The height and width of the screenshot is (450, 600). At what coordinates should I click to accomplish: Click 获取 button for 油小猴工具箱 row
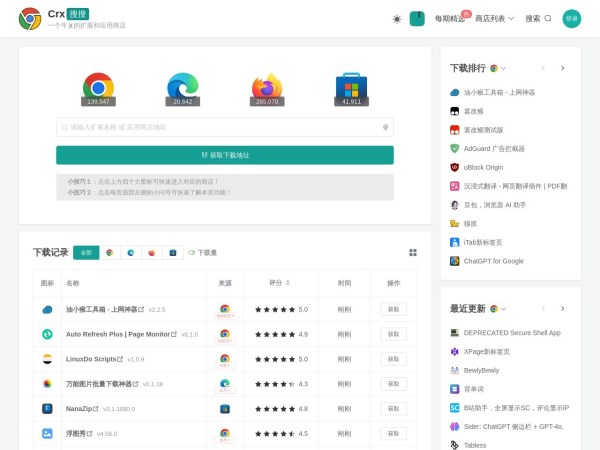tap(393, 309)
